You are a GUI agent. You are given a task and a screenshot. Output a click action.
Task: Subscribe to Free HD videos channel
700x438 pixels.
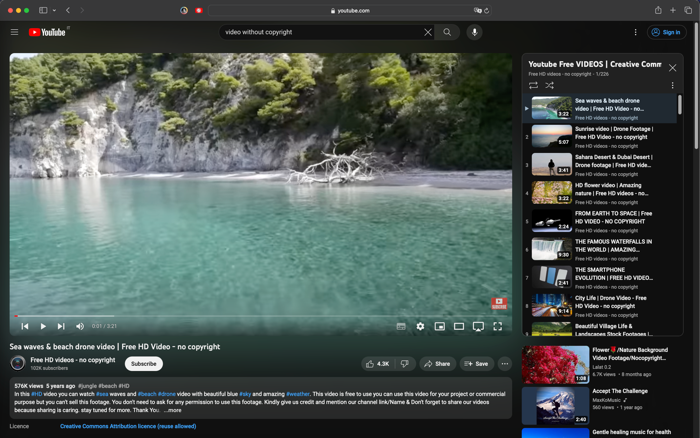144,364
